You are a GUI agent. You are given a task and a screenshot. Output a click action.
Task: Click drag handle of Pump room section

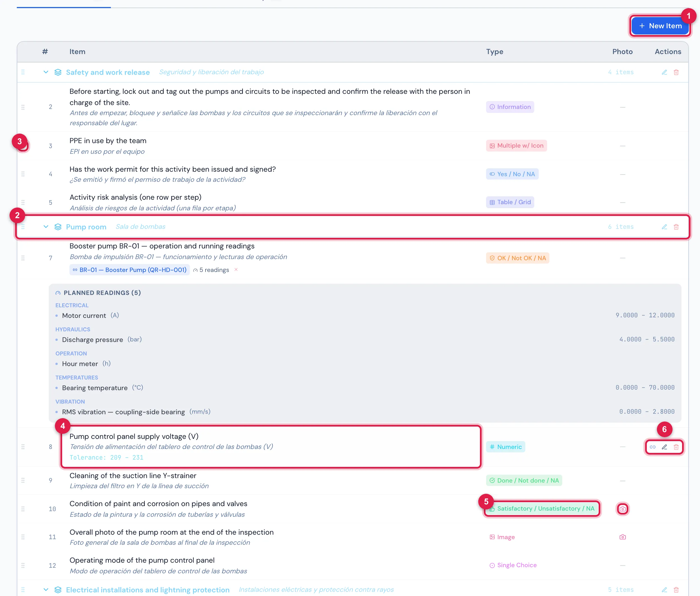23,227
